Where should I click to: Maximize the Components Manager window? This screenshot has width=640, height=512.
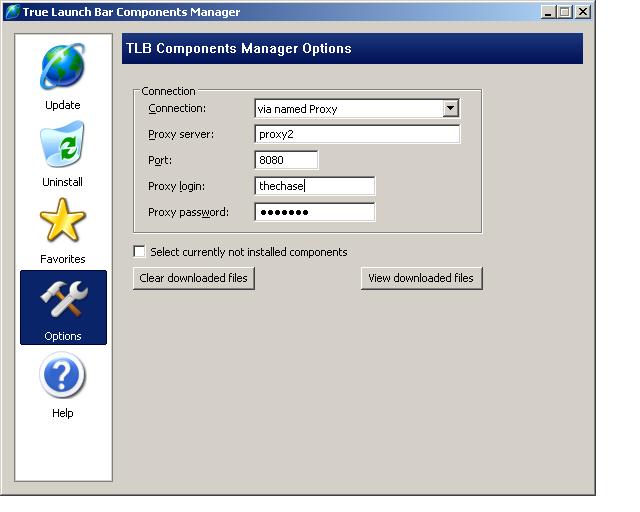tap(565, 12)
